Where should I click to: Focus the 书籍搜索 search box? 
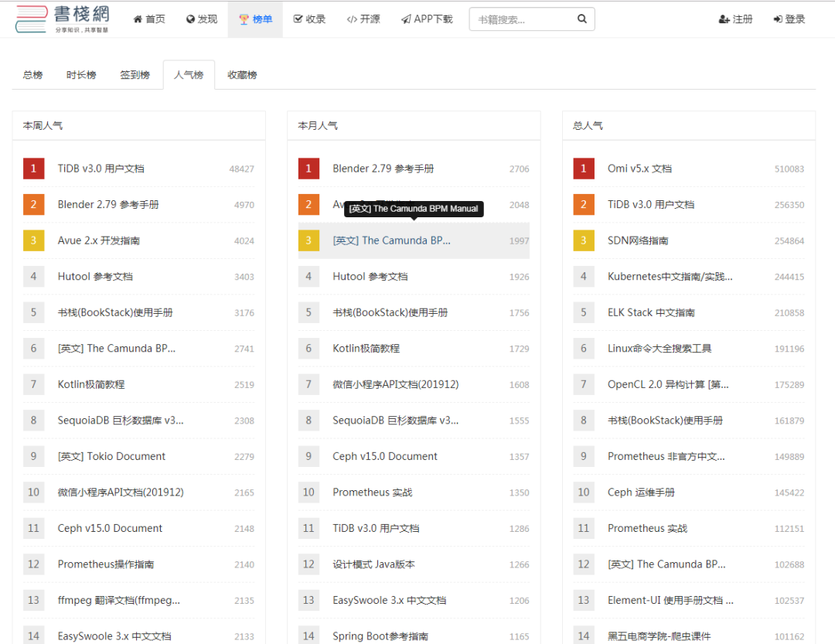[x=523, y=19]
